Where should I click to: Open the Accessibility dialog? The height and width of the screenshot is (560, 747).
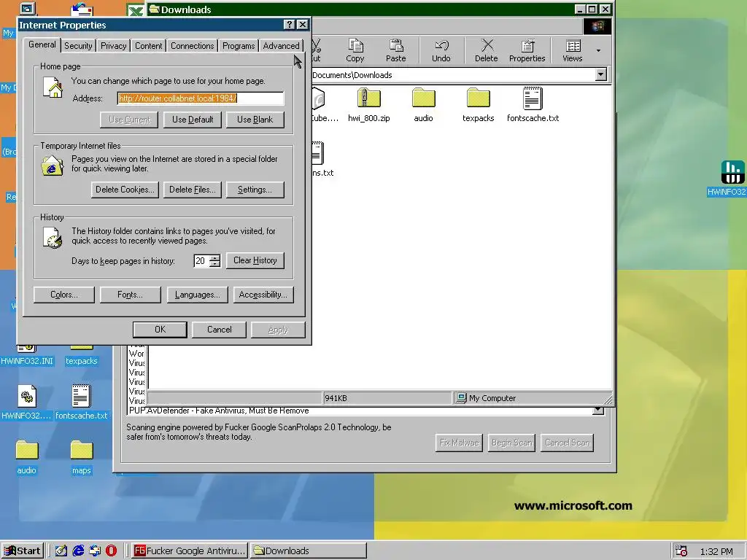[x=263, y=295]
